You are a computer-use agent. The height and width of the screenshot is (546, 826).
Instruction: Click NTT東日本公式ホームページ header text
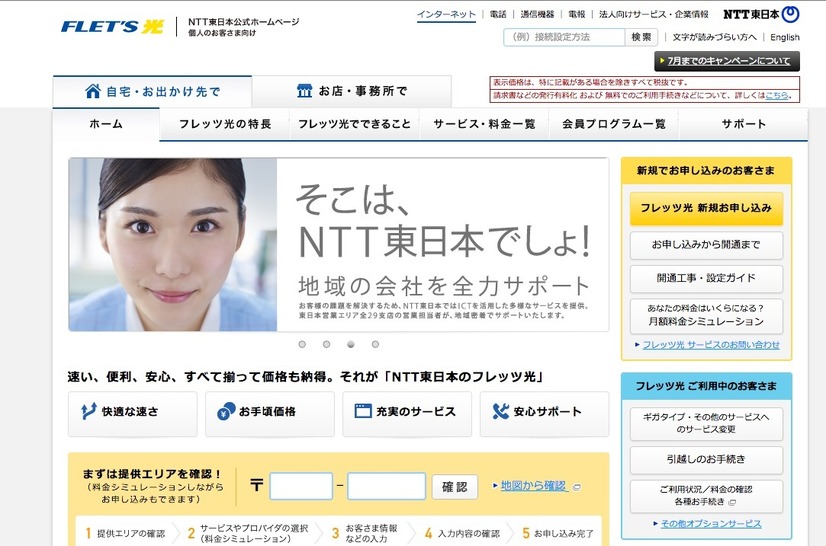pos(244,22)
